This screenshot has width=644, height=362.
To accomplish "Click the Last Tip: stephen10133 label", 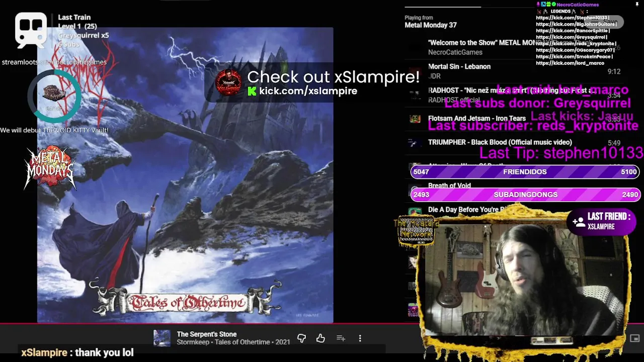I will [x=561, y=153].
